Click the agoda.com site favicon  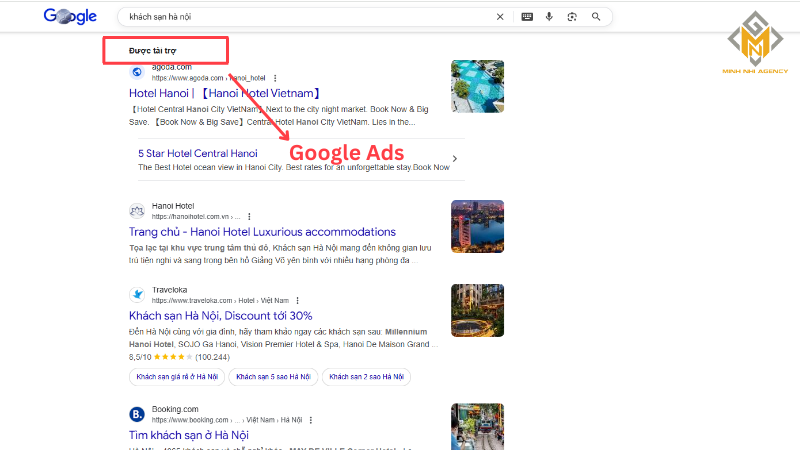coord(137,72)
